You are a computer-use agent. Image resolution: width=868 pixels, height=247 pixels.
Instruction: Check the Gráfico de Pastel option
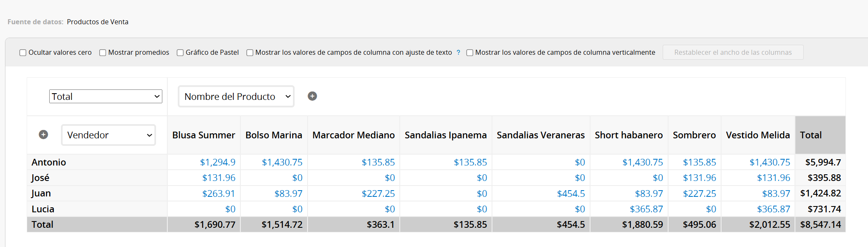click(180, 53)
